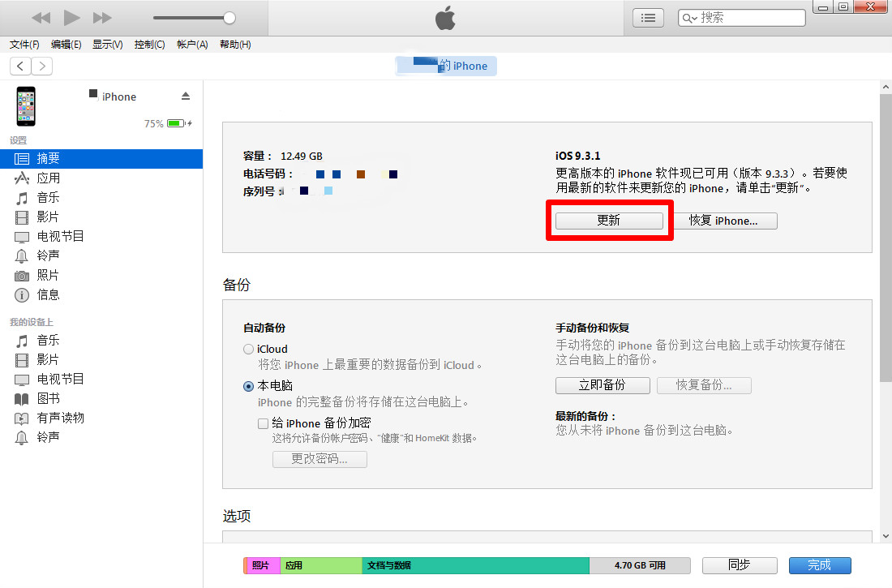Click the 恢复 iPhone... restore button

[x=723, y=221]
